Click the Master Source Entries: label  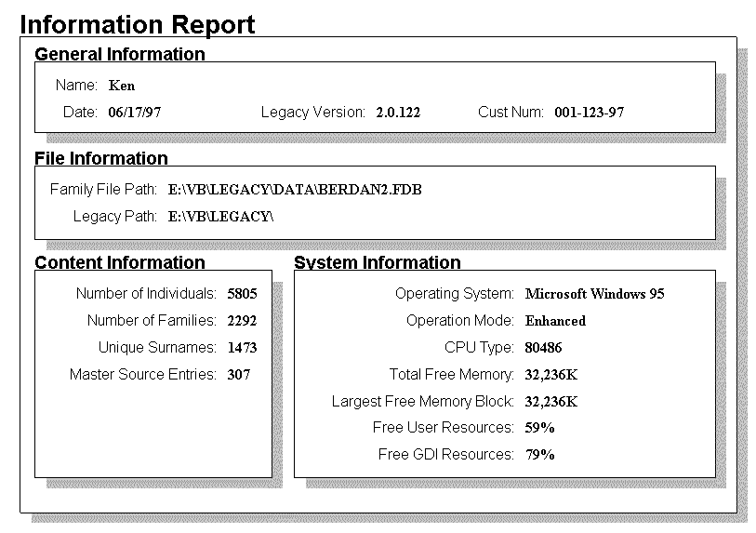[x=143, y=374]
